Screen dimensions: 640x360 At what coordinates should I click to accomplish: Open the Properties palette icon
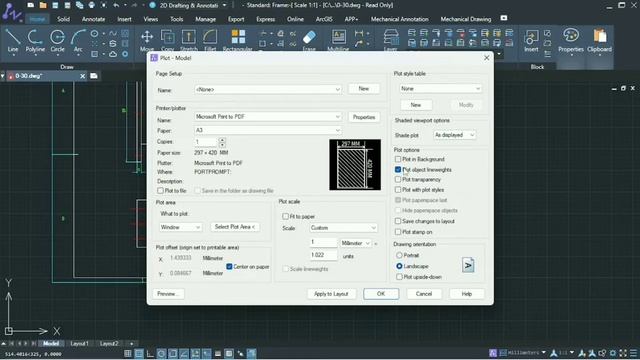pyautogui.click(x=571, y=40)
